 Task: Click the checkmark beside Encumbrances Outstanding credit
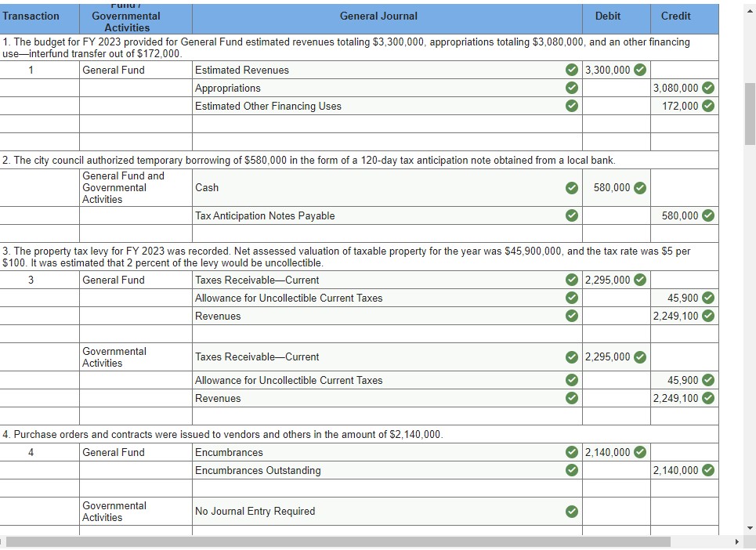click(709, 470)
